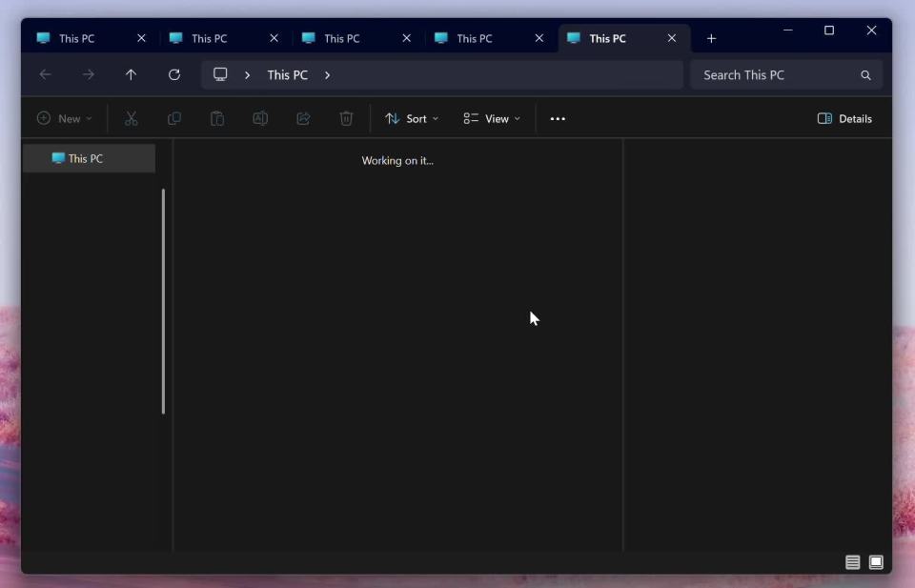Image resolution: width=915 pixels, height=588 pixels.
Task: Close the active fifth This PC tab
Action: (672, 38)
